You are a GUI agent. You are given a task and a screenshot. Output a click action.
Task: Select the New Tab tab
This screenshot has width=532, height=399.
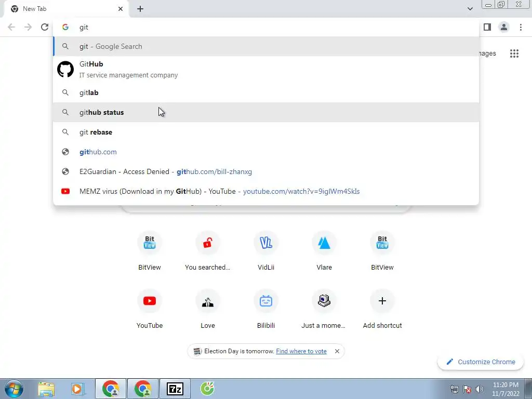[x=66, y=9]
